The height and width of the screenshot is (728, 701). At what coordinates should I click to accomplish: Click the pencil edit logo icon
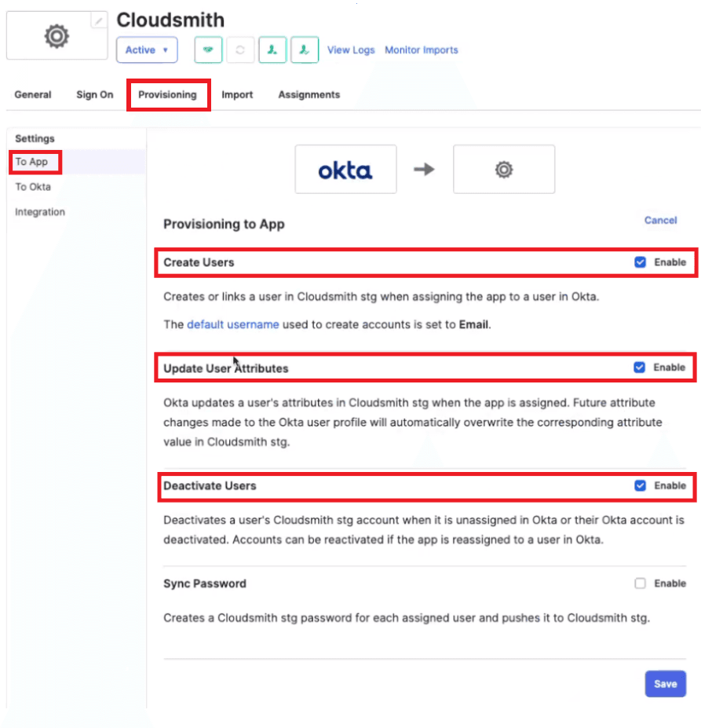click(x=98, y=21)
